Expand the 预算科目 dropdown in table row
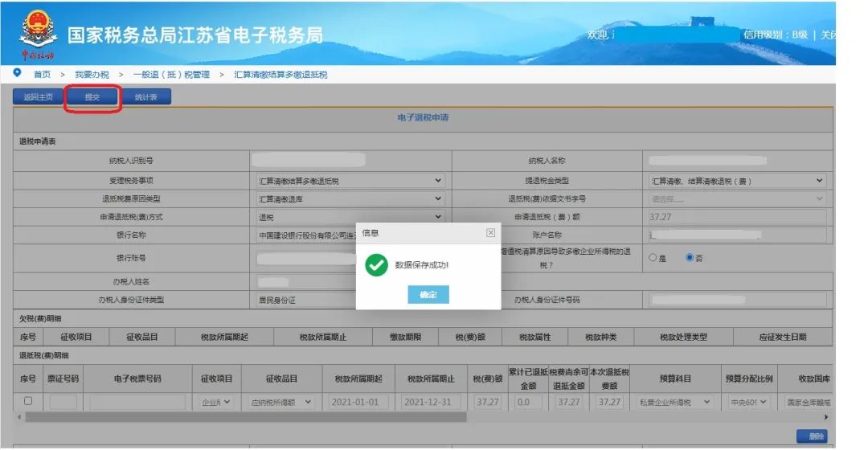 tap(674, 402)
